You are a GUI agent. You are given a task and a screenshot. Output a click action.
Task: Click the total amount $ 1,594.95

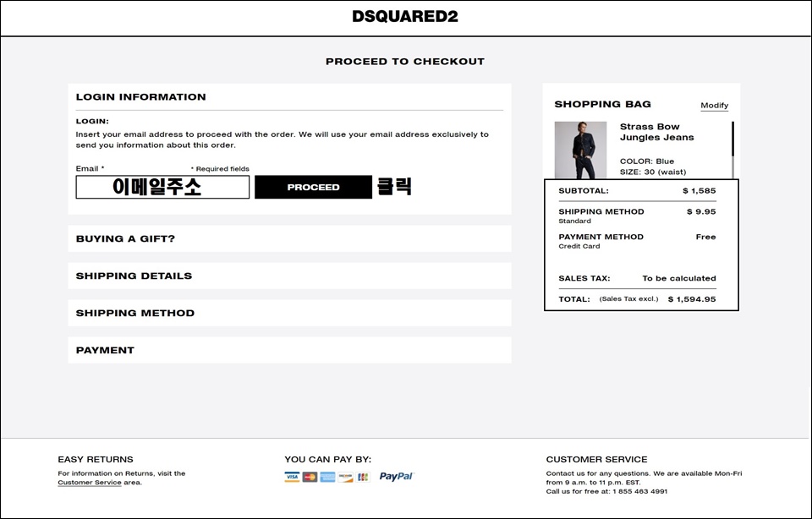click(692, 299)
